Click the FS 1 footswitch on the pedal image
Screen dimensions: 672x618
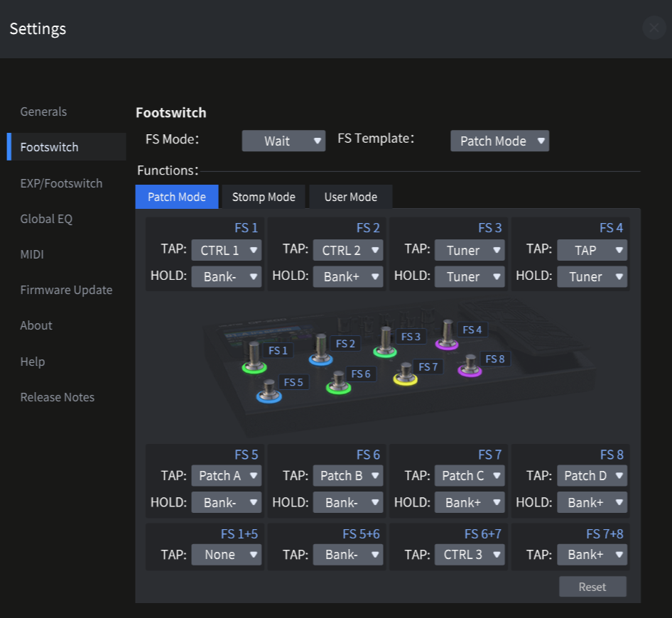pos(254,357)
